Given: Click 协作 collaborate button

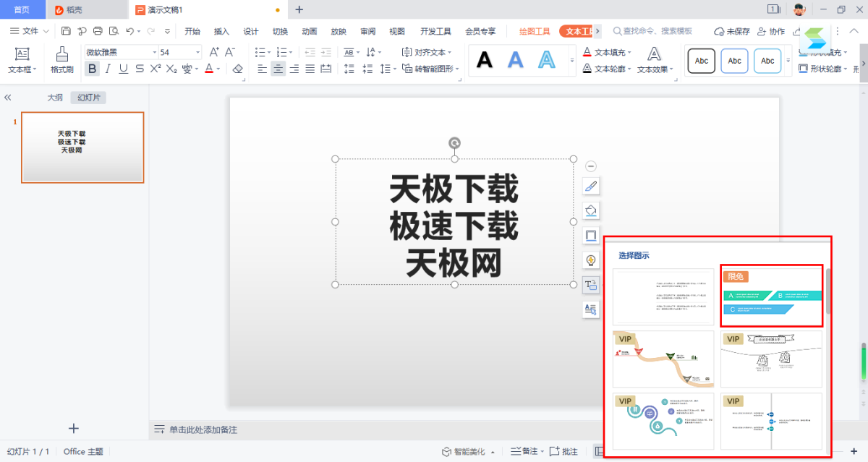Looking at the screenshot, I should point(771,31).
